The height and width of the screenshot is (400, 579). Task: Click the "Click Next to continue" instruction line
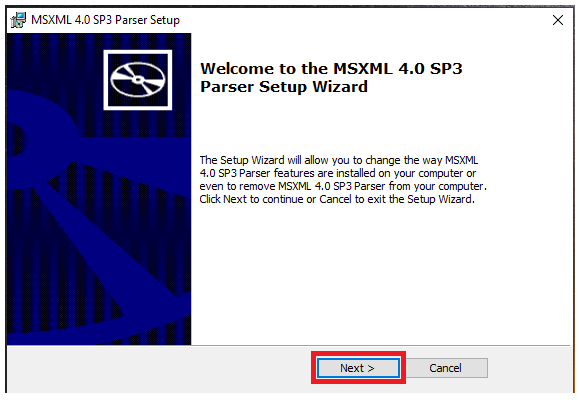[x=337, y=199]
